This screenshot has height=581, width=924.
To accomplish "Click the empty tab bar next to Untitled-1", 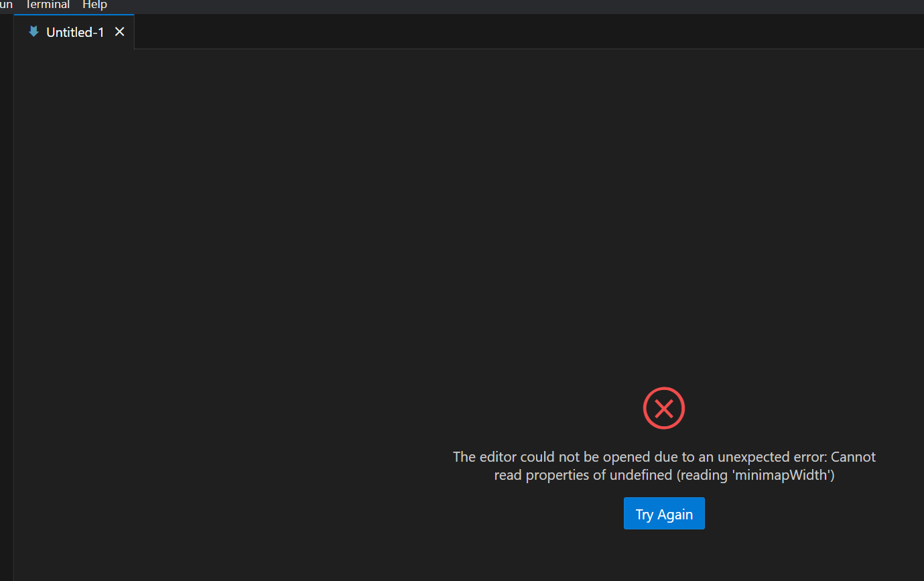I will [x=402, y=31].
